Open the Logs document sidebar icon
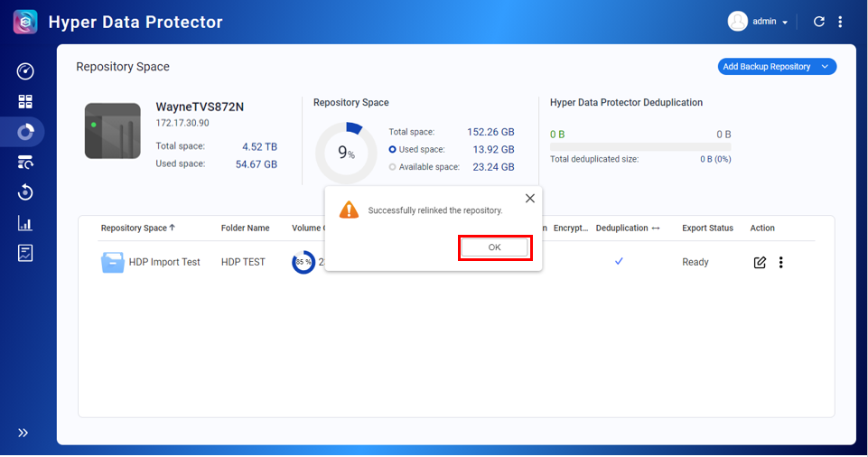 pyautogui.click(x=25, y=253)
